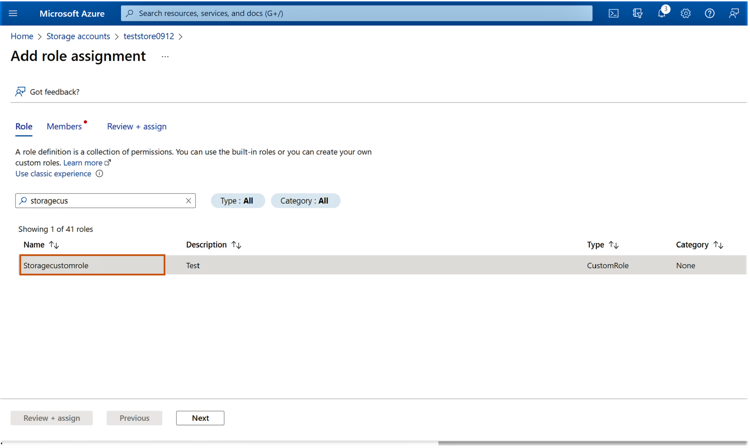Switch to the Members tab

64,127
